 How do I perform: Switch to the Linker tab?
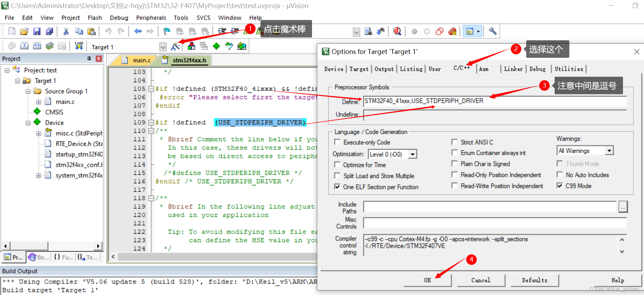pos(513,69)
